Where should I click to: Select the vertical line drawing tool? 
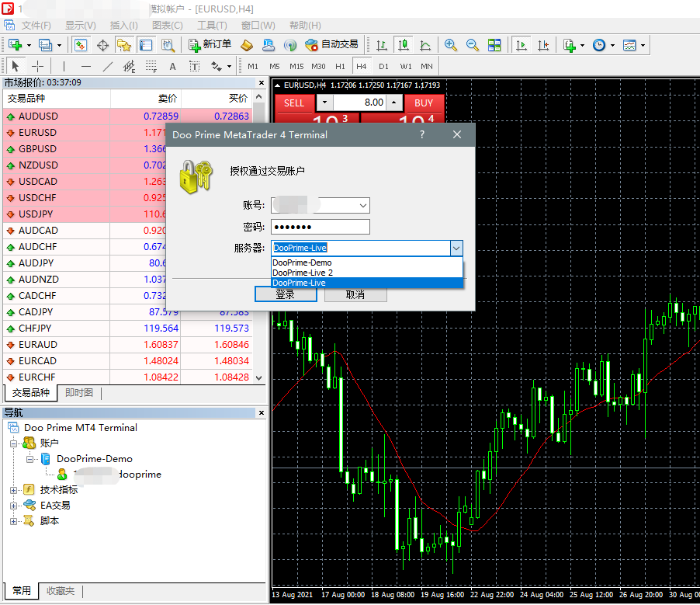point(64,67)
